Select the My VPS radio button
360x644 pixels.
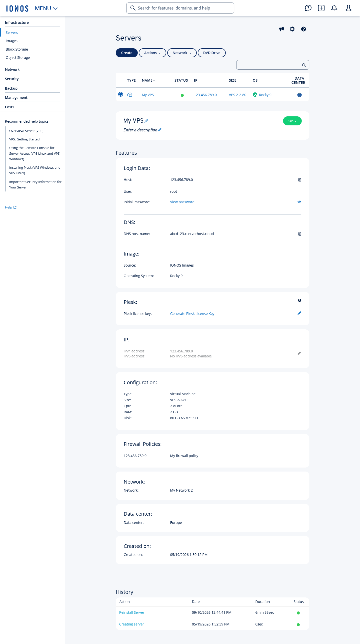pos(120,94)
